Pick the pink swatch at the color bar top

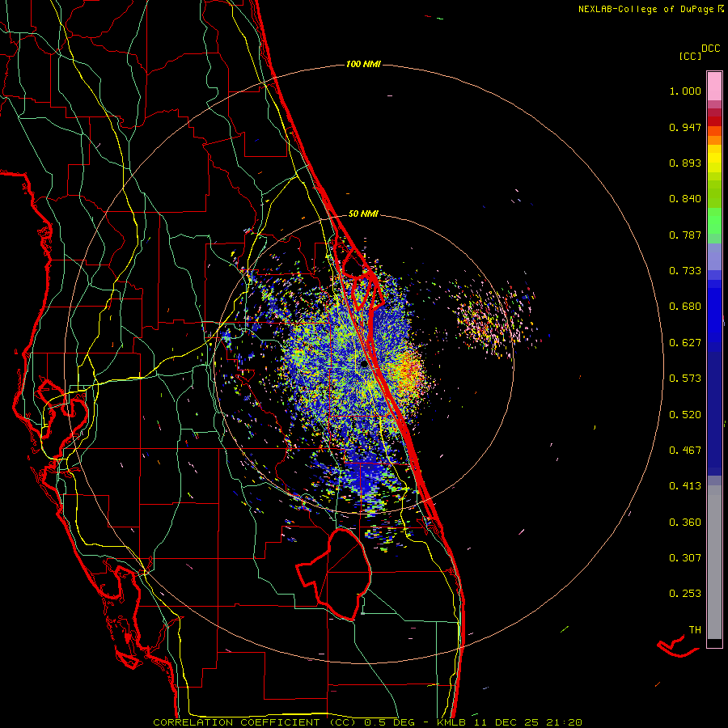tap(714, 86)
